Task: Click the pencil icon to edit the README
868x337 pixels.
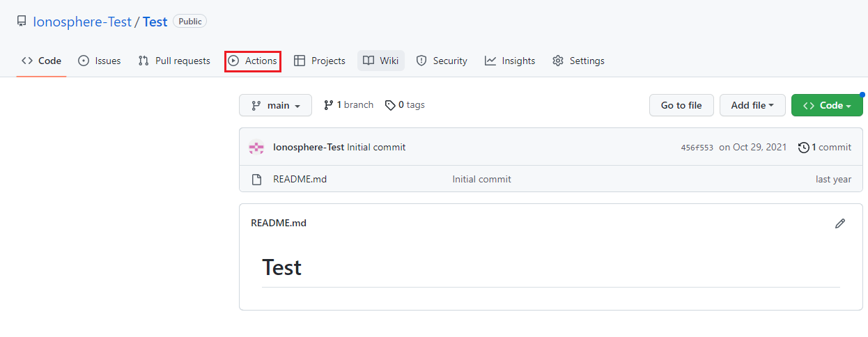Action: coord(840,224)
